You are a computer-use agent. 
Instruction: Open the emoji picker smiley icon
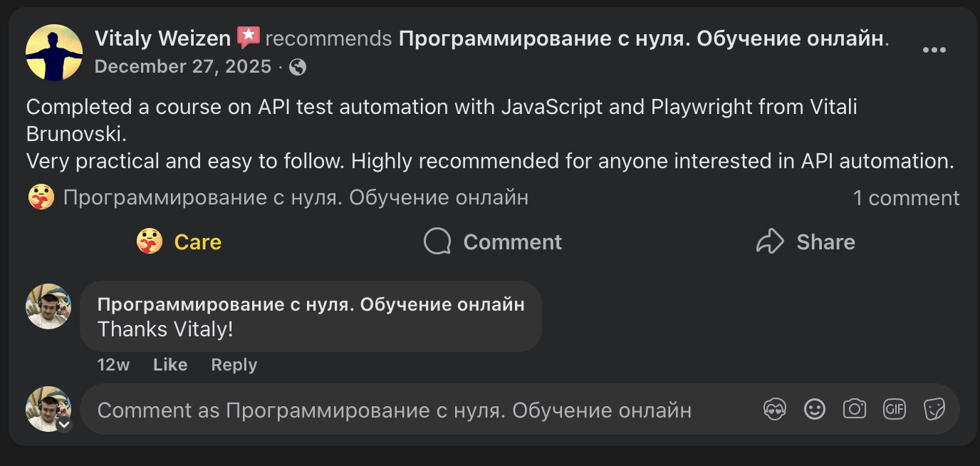814,409
